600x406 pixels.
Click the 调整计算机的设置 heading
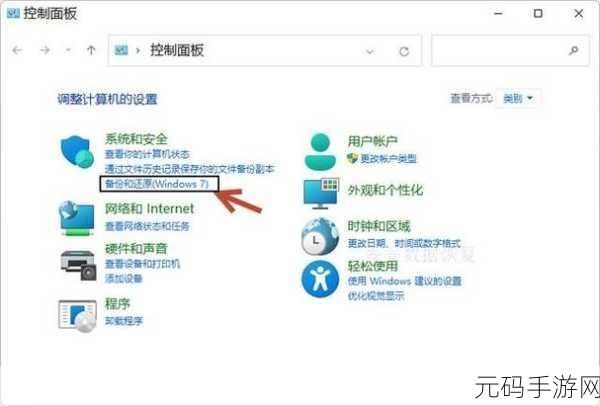[x=108, y=99]
